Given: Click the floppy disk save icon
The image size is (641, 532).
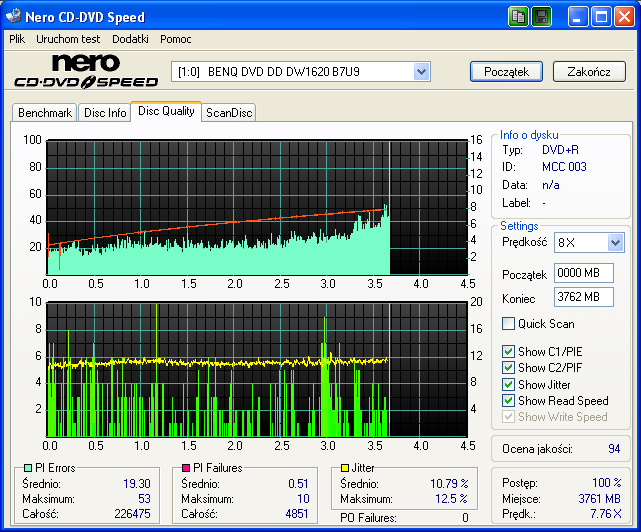Looking at the screenshot, I should (x=542, y=17).
